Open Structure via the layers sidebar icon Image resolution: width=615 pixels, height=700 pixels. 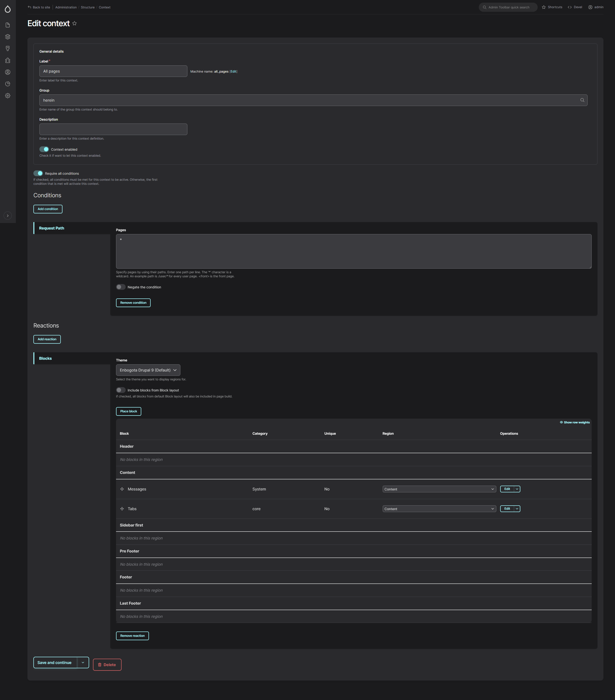click(x=7, y=37)
